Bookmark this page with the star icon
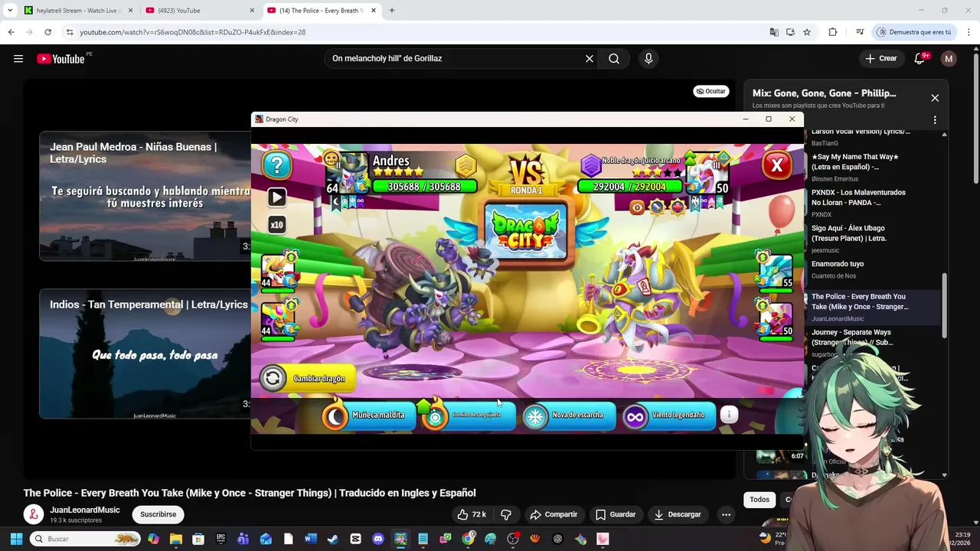Screen dimensions: 980x551 pyautogui.click(x=807, y=32)
